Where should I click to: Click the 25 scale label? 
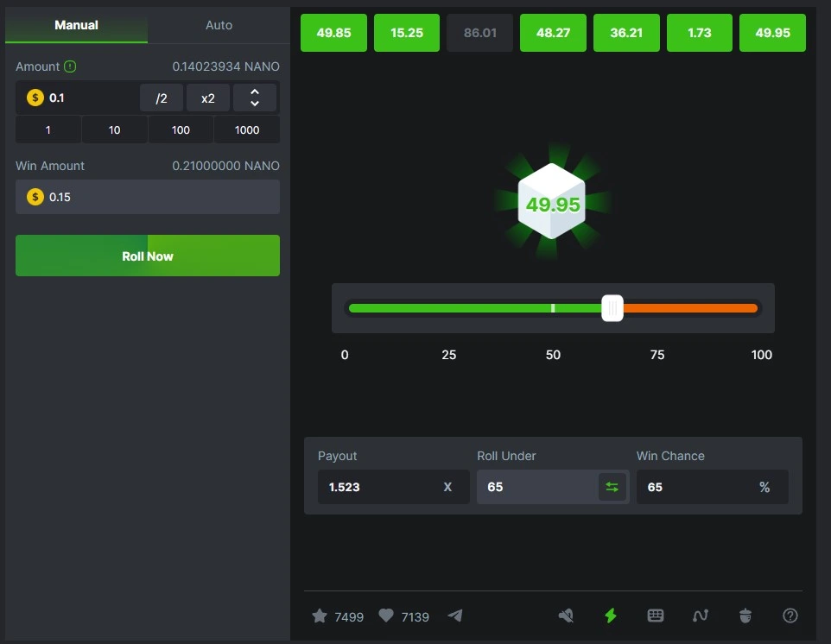tap(449, 355)
